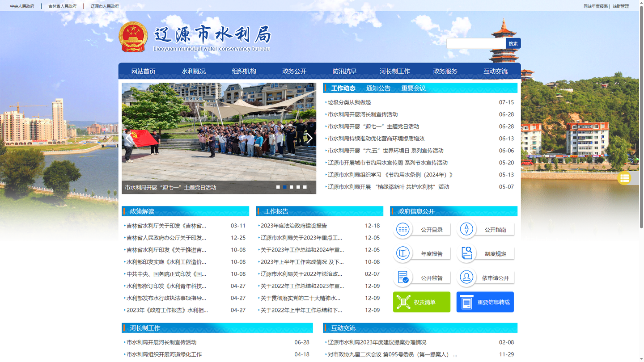Select the fourth carousel dot indicator
The image size is (644, 362).
point(298,187)
